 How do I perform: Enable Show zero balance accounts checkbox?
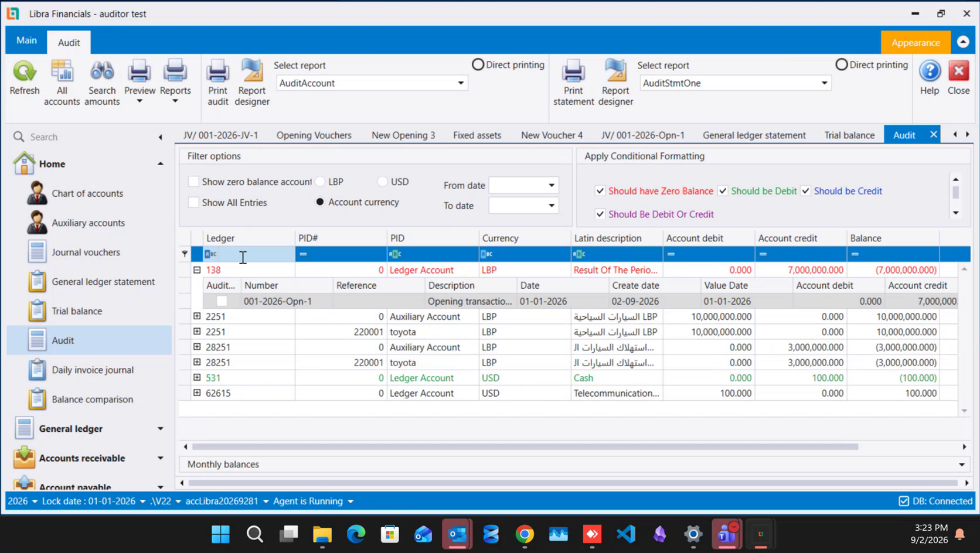pos(193,182)
